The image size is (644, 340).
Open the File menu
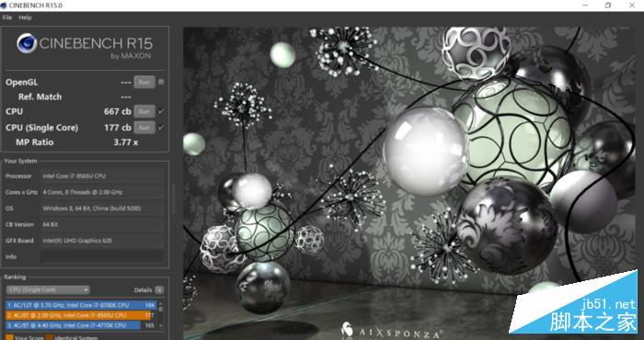tap(7, 17)
